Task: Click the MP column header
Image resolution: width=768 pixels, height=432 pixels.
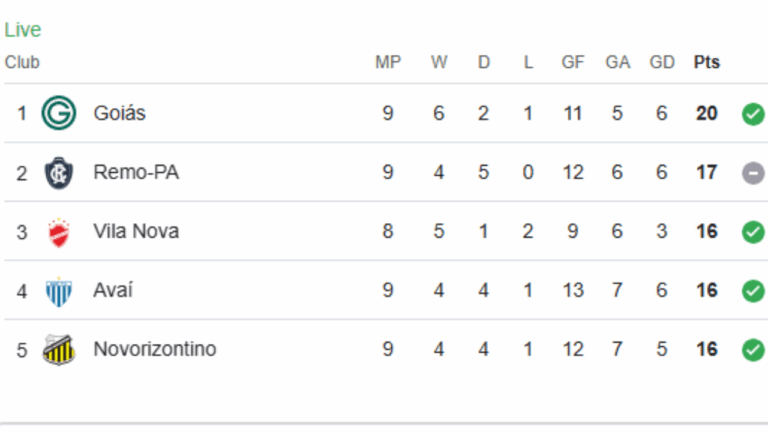Action: [388, 62]
